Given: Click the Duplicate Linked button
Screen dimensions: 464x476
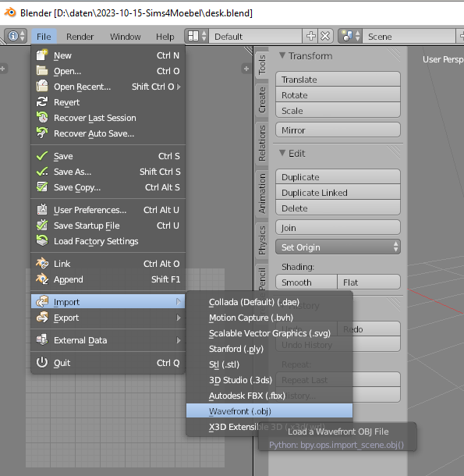Looking at the screenshot, I should coord(338,193).
